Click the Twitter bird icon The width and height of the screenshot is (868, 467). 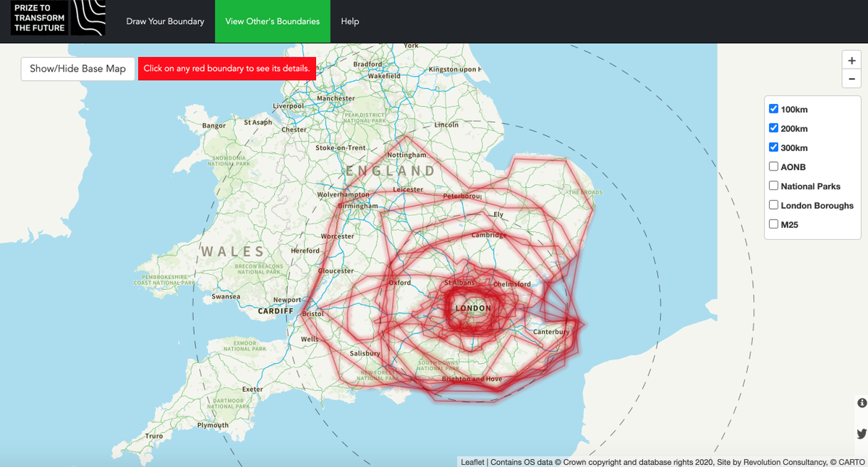(861, 434)
